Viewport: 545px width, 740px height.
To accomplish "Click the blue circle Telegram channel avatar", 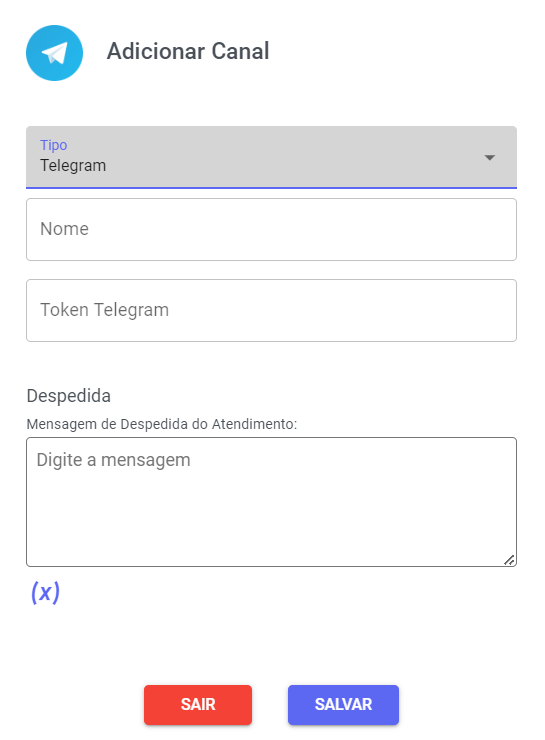I will click(x=54, y=53).
